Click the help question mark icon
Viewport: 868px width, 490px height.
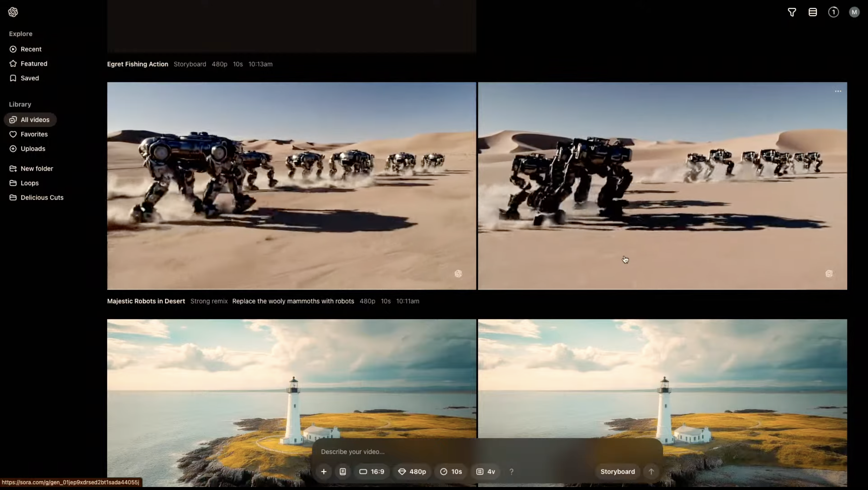coord(511,471)
